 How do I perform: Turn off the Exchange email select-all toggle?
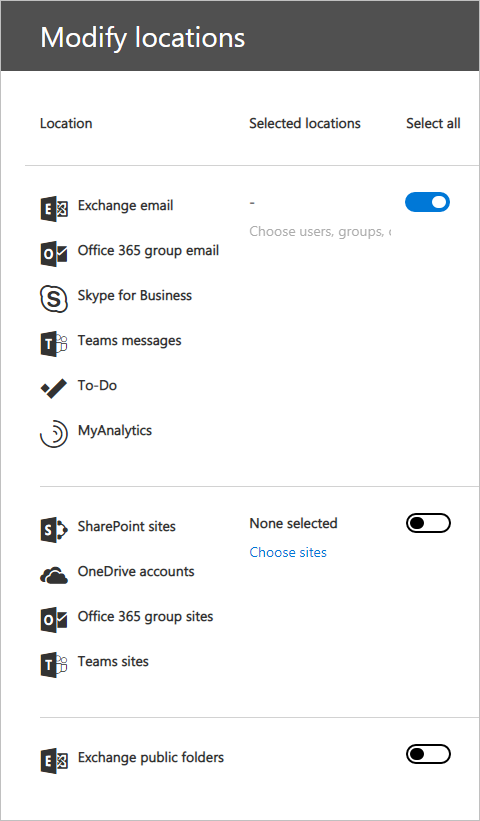pos(428,202)
